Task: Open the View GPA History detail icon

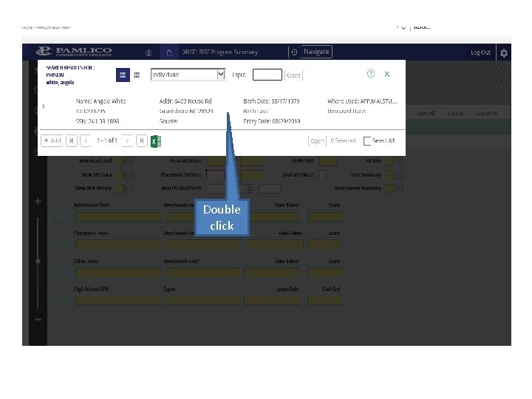Action: tap(129, 188)
